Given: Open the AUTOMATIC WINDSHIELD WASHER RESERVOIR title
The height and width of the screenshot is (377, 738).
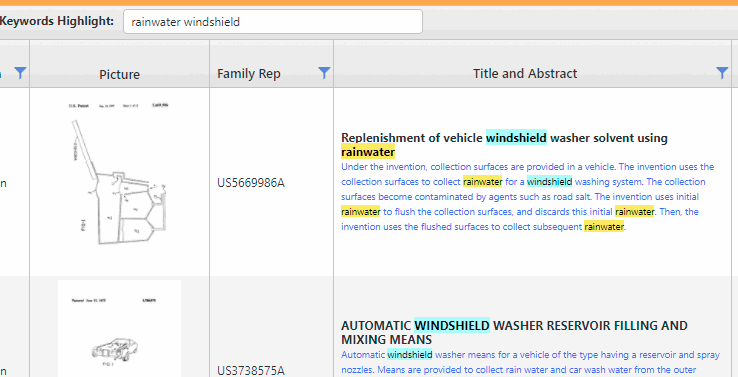Looking at the screenshot, I should tap(514, 332).
